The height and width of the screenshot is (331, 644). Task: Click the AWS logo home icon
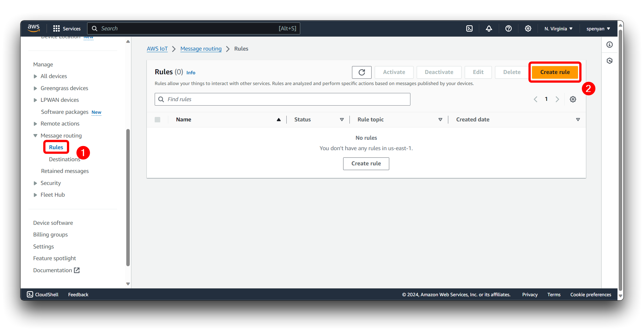tap(34, 28)
